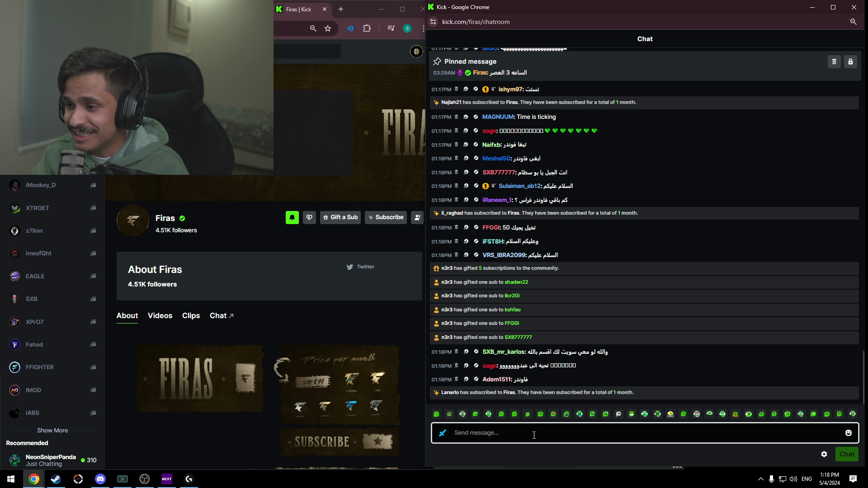Switch to the About tab
Screen dimensions: 868x488
coord(127,316)
